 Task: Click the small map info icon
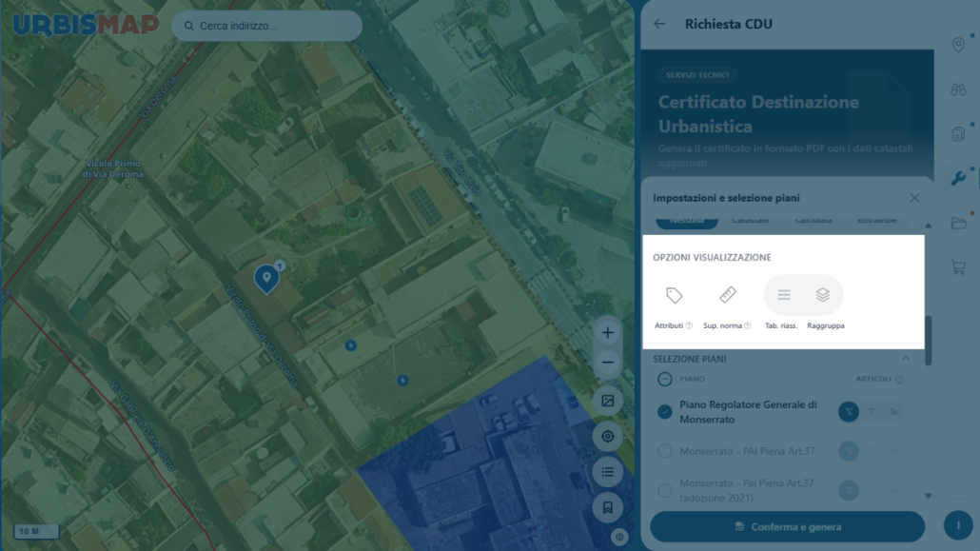click(x=619, y=538)
